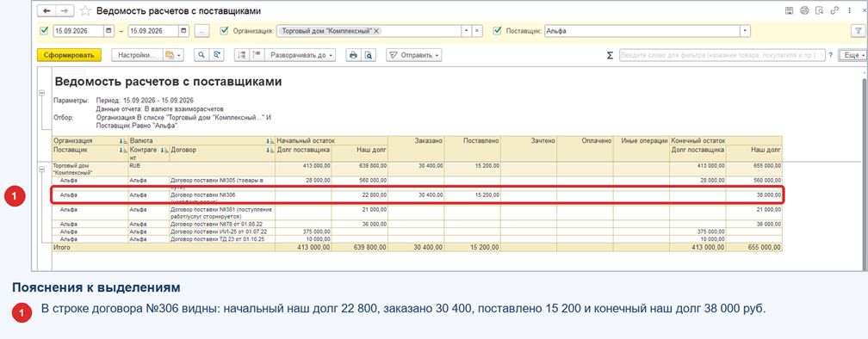Screen dimensions: 868x339
Task: Open the Отправить menu
Action: (x=413, y=55)
